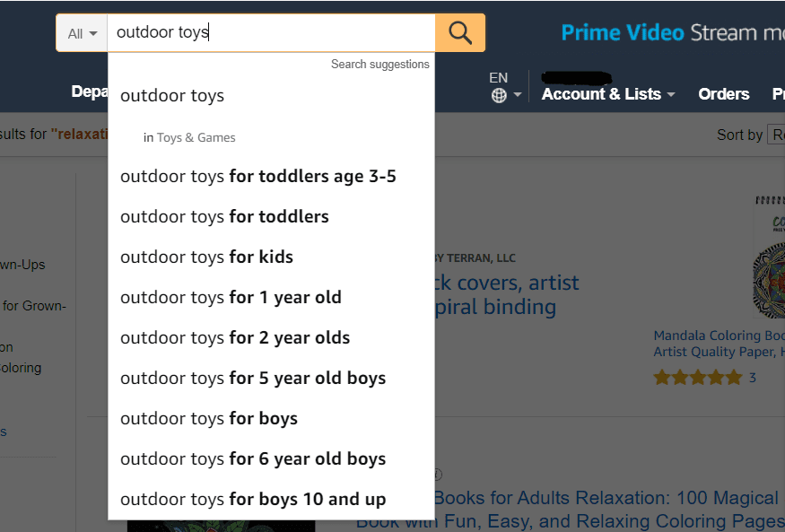Viewport: 785px width, 532px height.
Task: Choose outdoor toys in Toys & Games
Action: coord(190,137)
